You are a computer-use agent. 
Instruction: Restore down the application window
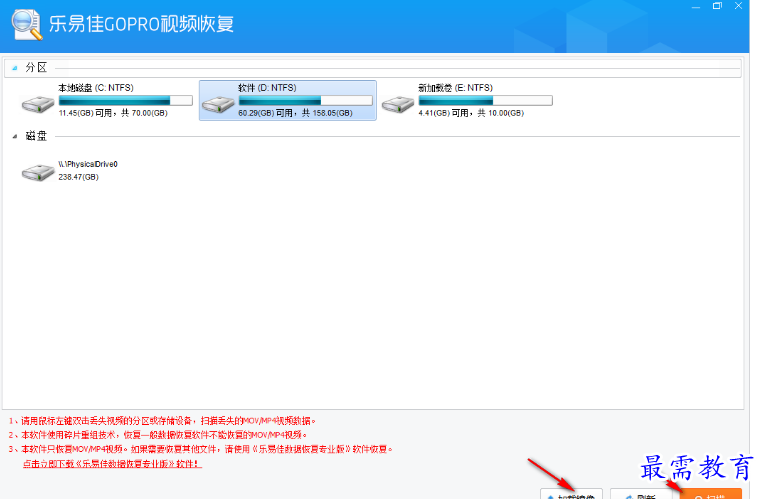pyautogui.click(x=717, y=6)
